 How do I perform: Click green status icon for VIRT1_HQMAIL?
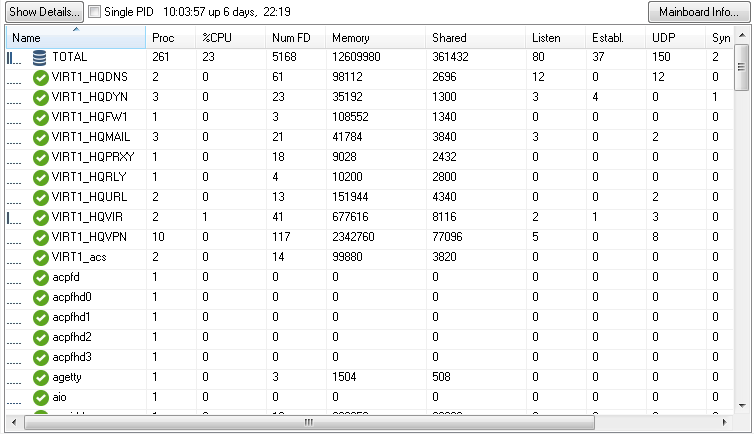[41, 137]
